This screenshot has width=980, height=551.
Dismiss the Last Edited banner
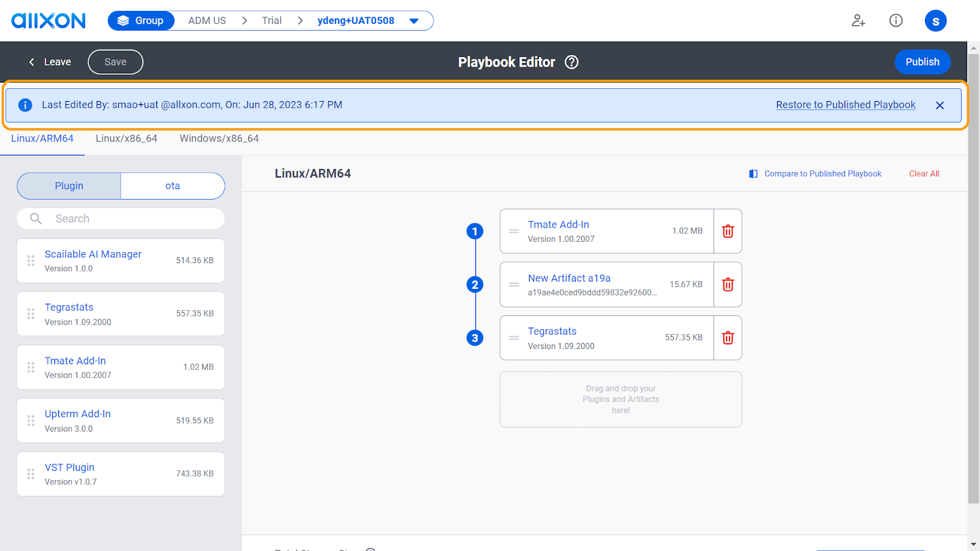tap(940, 105)
